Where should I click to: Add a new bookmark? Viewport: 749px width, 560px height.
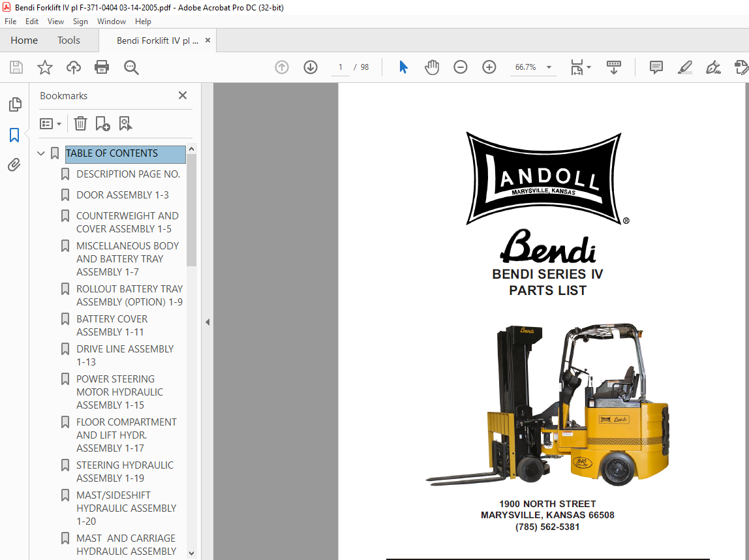102,124
